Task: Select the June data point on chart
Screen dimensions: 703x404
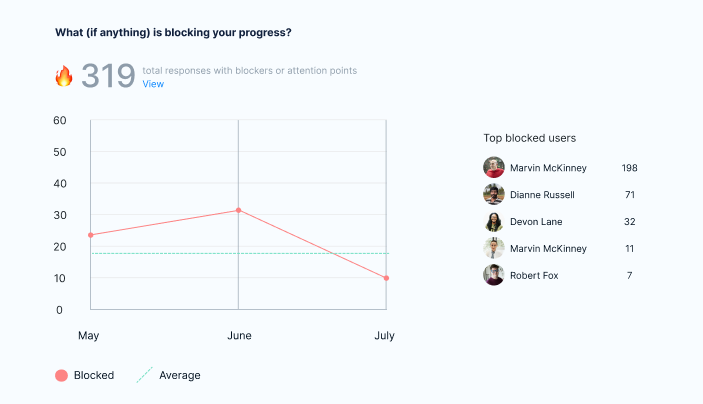Action: click(x=238, y=210)
